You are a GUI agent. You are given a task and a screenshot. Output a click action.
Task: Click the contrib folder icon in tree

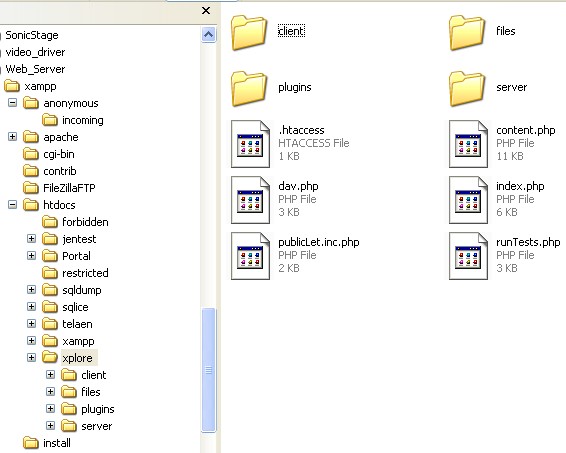[x=31, y=171]
